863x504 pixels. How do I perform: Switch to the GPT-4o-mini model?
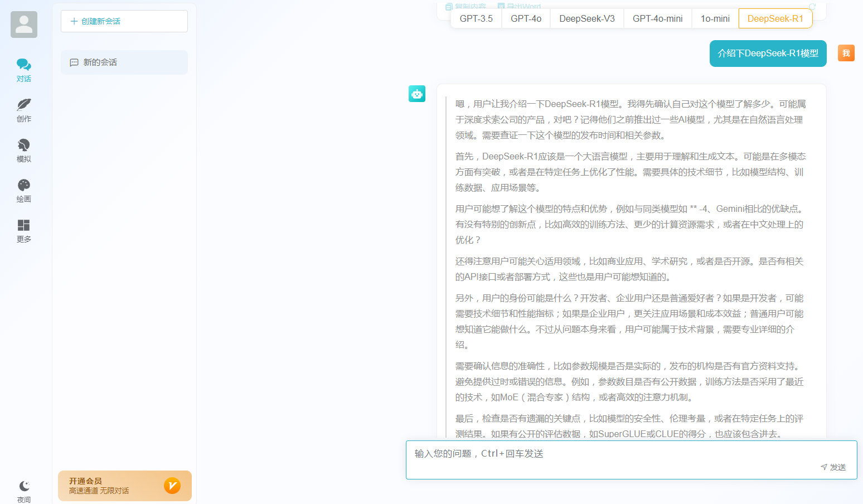pos(658,18)
